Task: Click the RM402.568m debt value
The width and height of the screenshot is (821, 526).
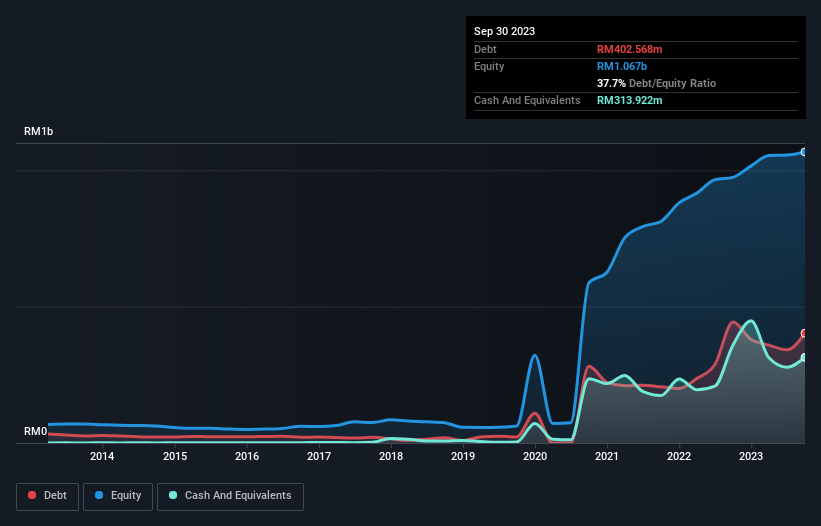Action: tap(629, 49)
